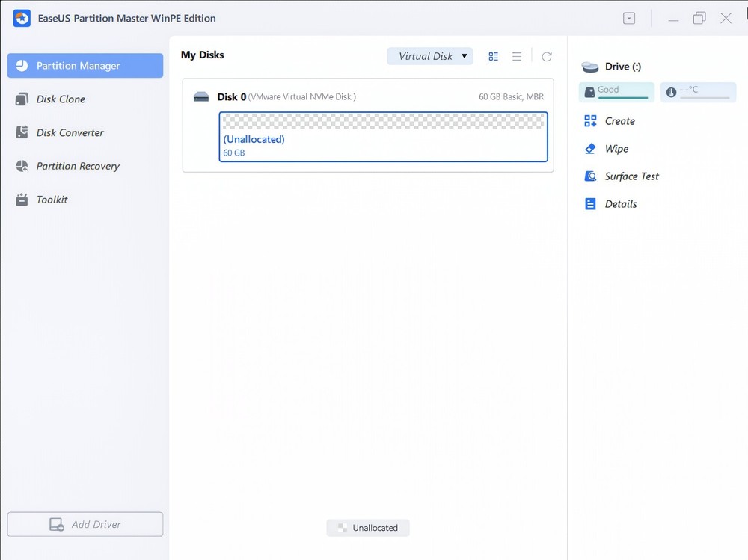Click the Good health status indicator

pos(616,92)
